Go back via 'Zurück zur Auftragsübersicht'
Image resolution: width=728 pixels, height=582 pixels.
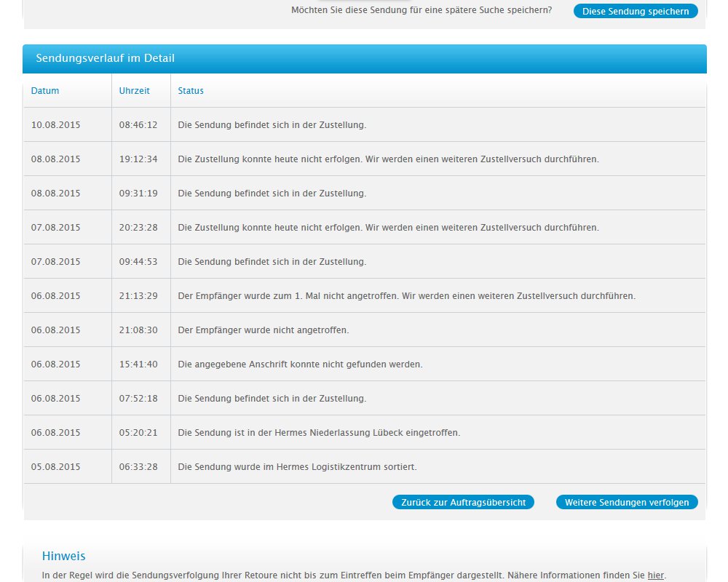[463, 502]
